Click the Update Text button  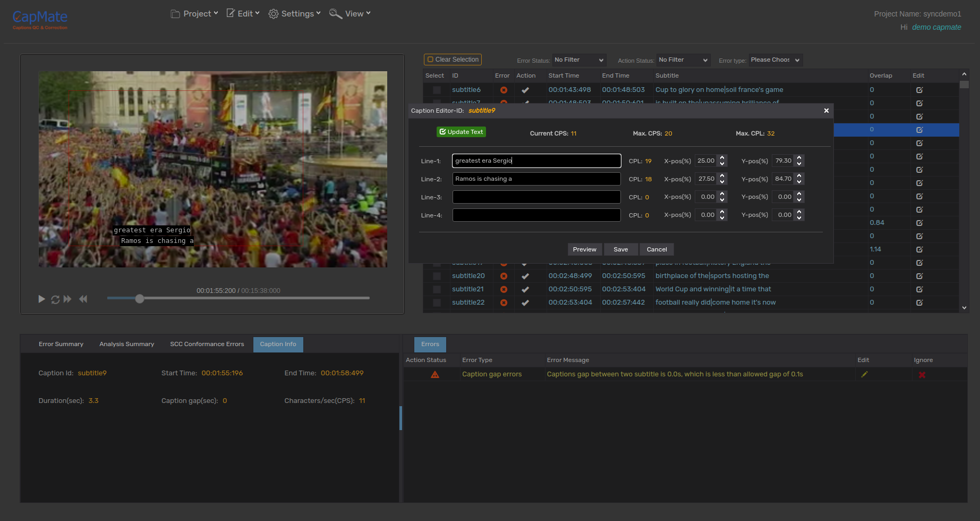pyautogui.click(x=461, y=132)
